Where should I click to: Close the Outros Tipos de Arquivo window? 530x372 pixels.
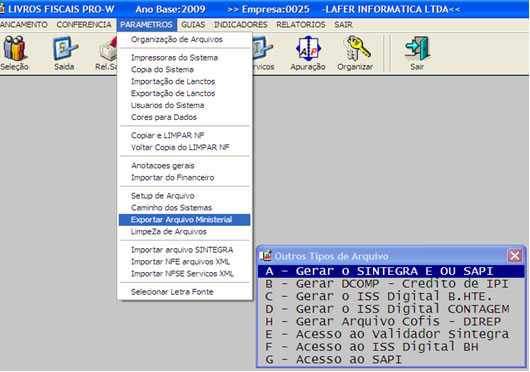[515, 256]
